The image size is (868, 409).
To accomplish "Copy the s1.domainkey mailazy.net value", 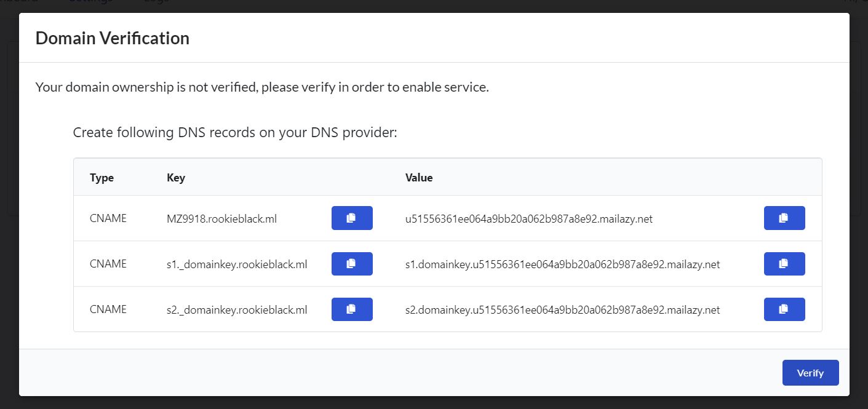I will 784,264.
